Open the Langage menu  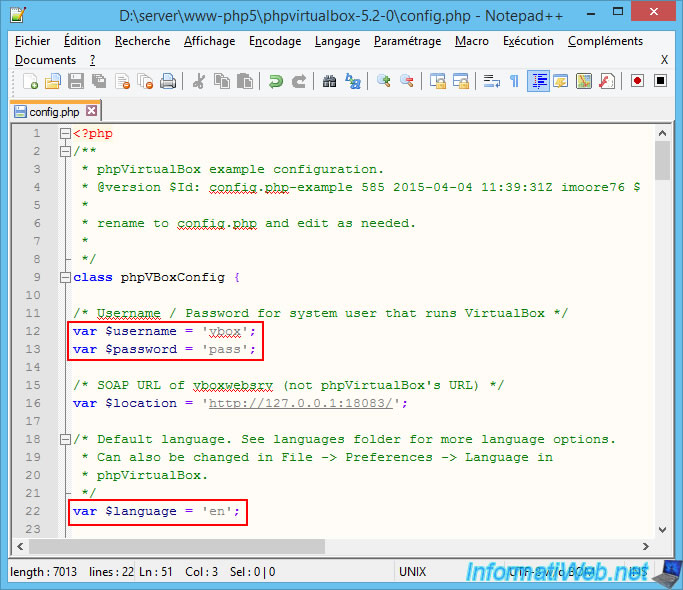[337, 41]
